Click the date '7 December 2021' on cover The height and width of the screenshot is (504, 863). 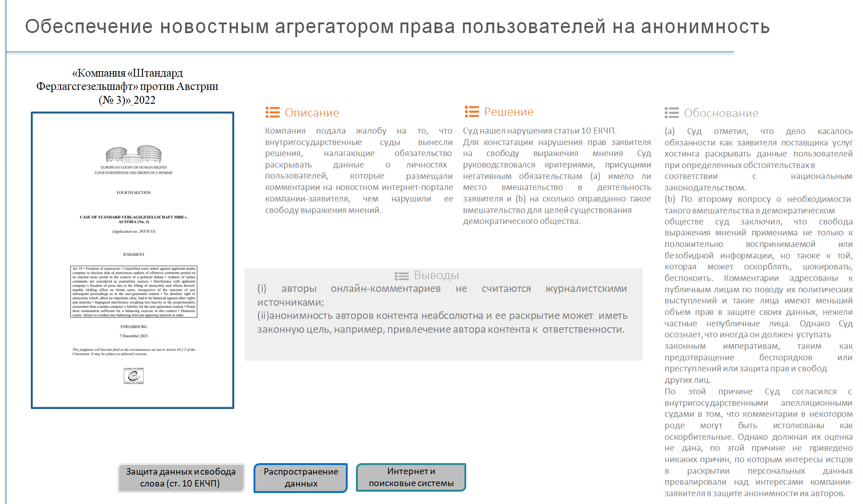pyautogui.click(x=134, y=336)
